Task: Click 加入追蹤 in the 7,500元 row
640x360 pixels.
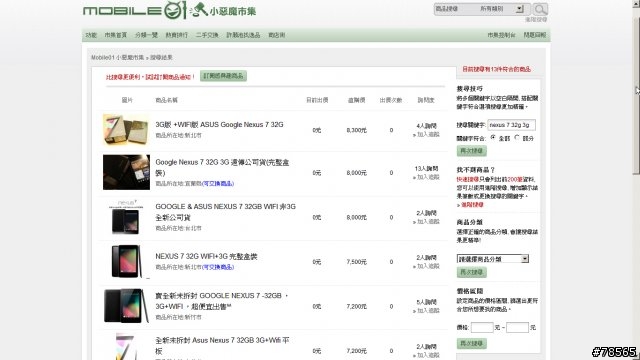Action: tap(427, 266)
